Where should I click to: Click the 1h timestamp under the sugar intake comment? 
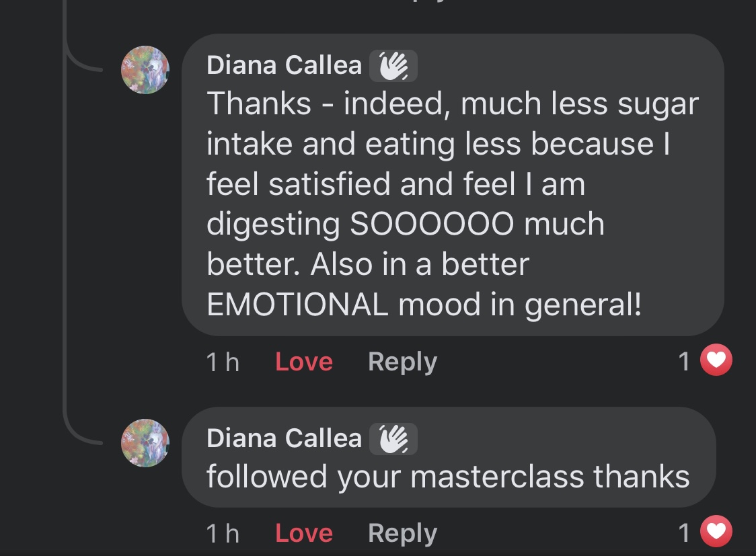pyautogui.click(x=223, y=362)
